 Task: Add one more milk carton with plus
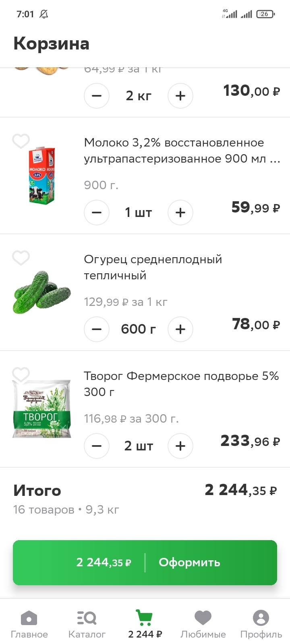[180, 213]
